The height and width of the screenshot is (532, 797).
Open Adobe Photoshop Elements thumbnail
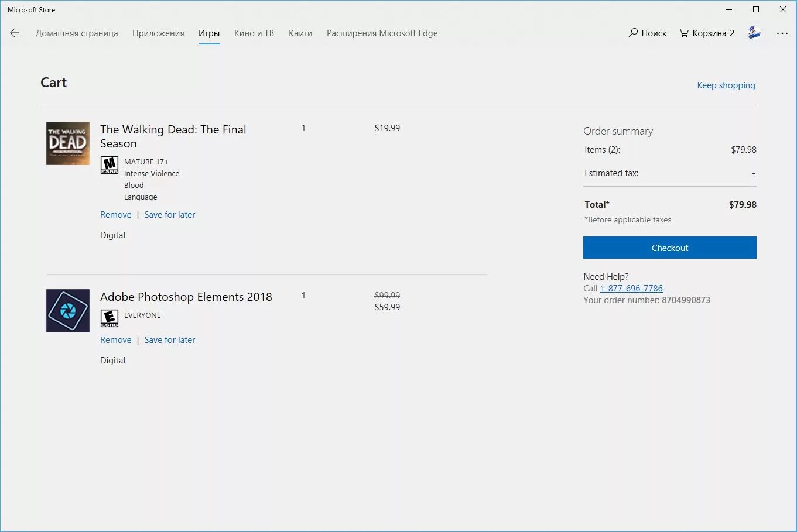pyautogui.click(x=68, y=311)
